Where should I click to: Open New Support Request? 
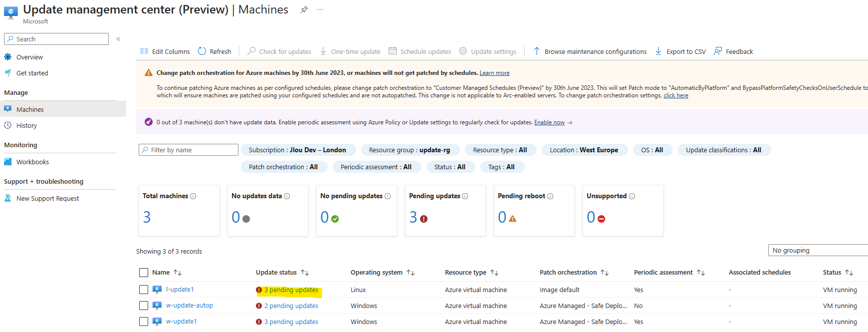47,198
